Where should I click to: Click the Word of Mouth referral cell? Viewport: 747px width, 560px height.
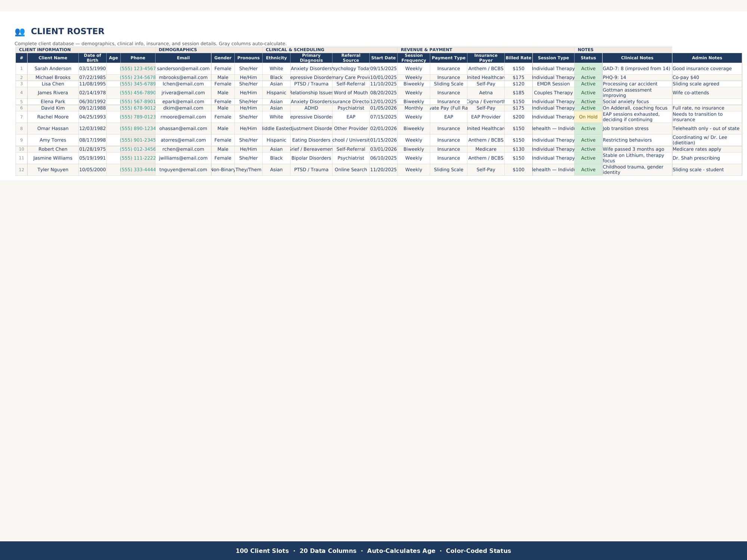[x=351, y=93]
